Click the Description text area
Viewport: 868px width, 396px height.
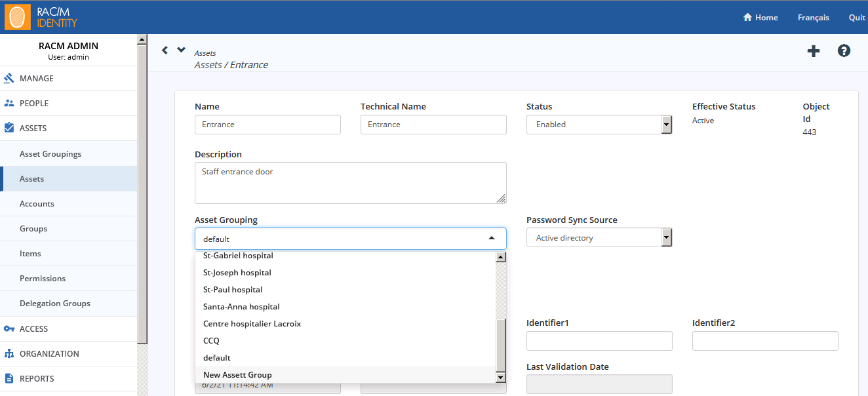[x=351, y=183]
